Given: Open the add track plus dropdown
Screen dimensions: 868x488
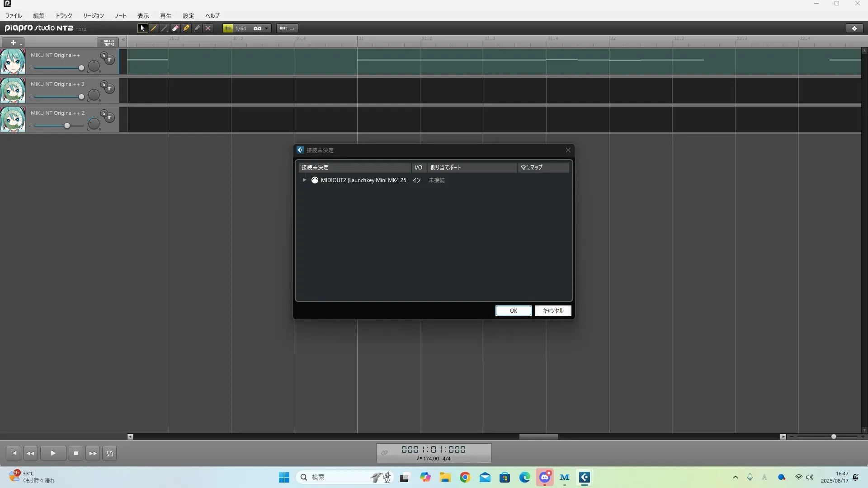Looking at the screenshot, I should 14,42.
